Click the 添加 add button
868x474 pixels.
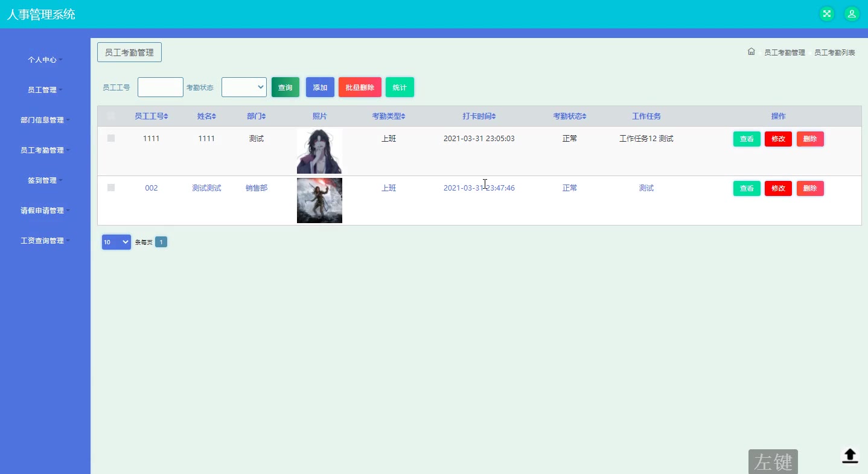point(320,87)
